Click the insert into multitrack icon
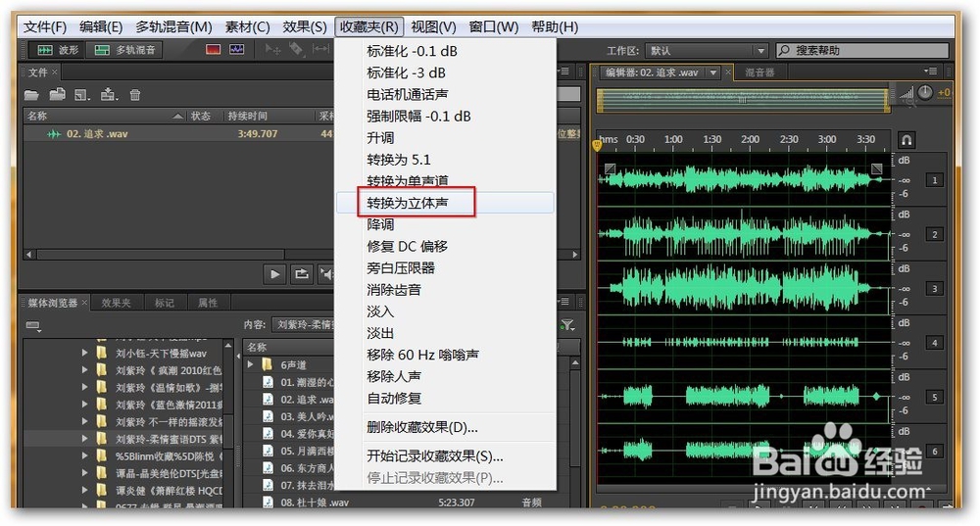The height and width of the screenshot is (526, 980). point(109,94)
